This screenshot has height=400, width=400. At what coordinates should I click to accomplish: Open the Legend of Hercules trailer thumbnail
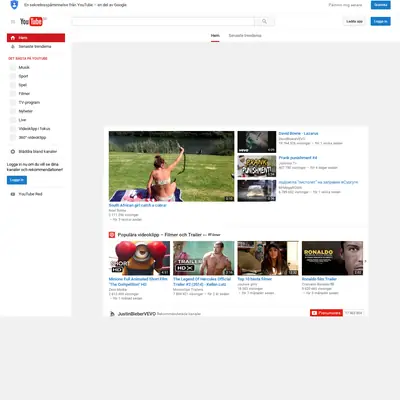tap(204, 258)
